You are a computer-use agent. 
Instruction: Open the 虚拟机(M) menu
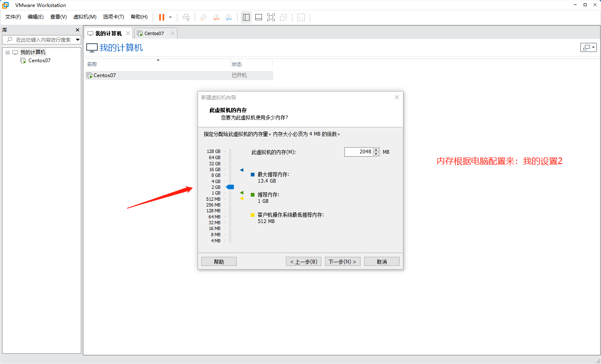85,17
